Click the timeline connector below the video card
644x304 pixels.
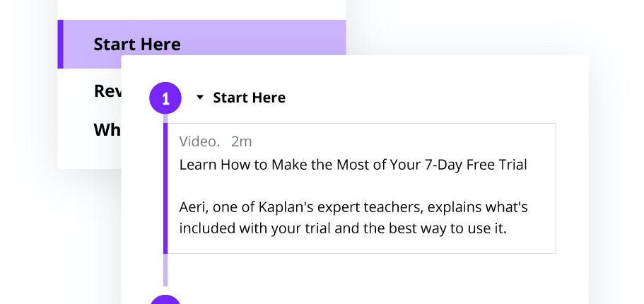click(x=165, y=269)
